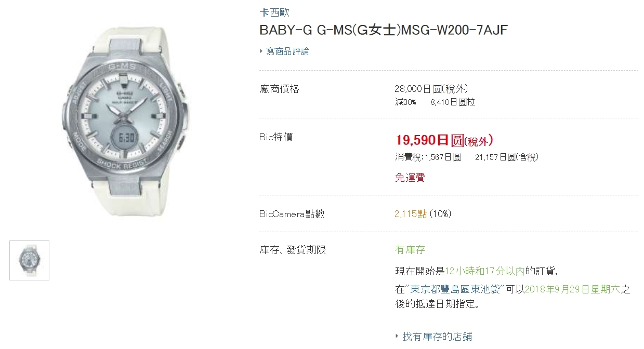Select the small watch thumbnail image
This screenshot has width=644, height=349.
coord(29,260)
